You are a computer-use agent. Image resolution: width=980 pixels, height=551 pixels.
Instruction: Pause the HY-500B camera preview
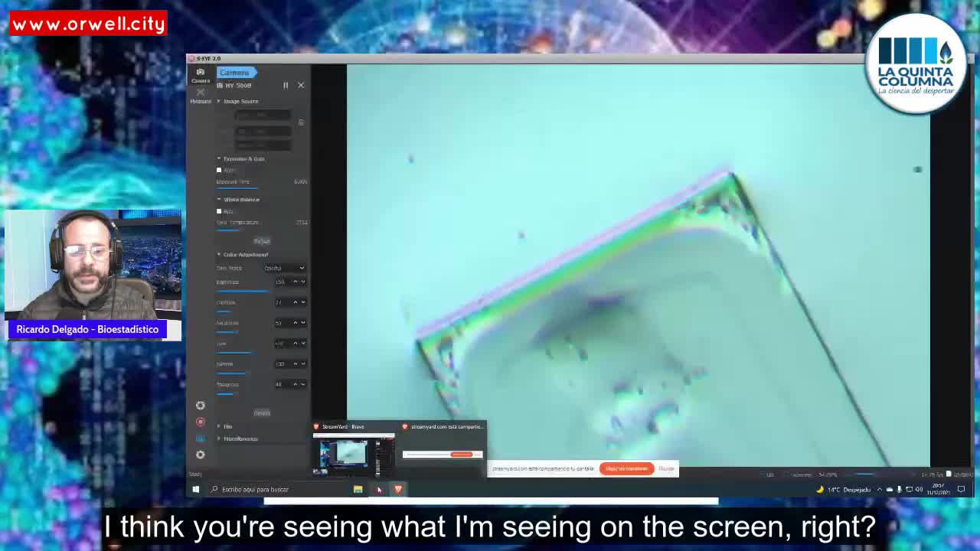click(286, 85)
